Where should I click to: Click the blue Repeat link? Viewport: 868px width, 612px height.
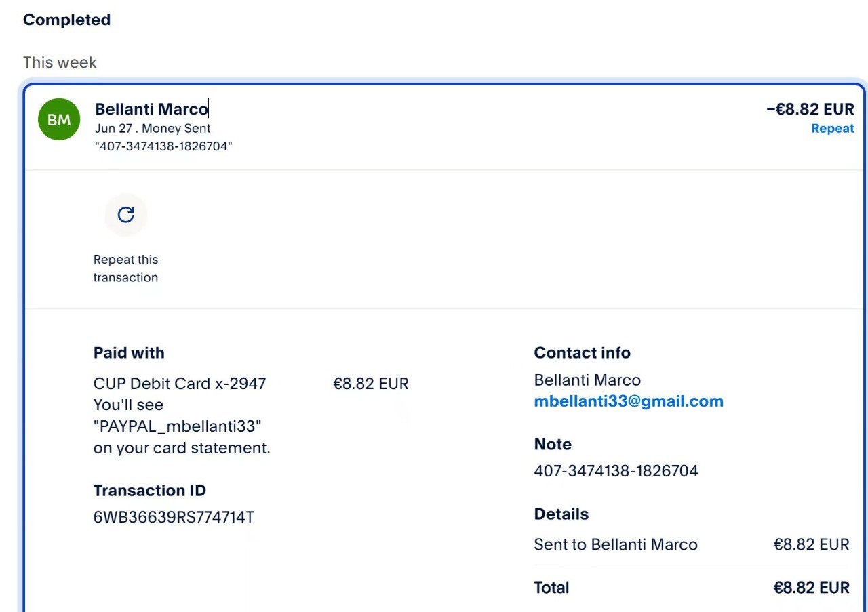click(x=832, y=129)
